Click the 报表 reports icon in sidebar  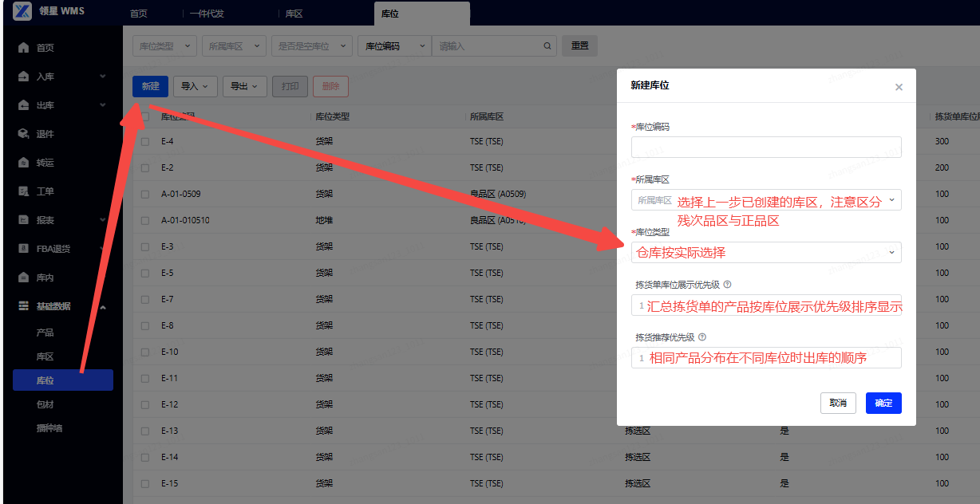tap(23, 220)
